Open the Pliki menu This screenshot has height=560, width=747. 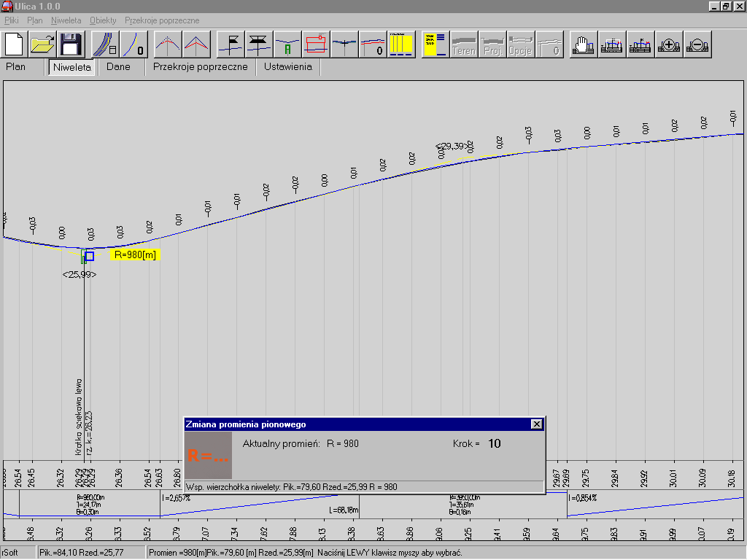pos(12,20)
